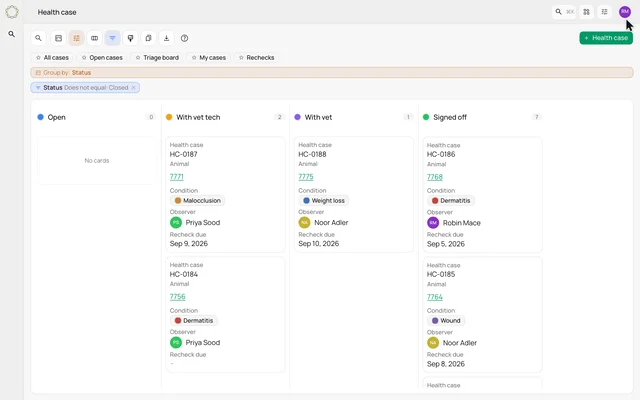Switch to the My cases view
This screenshot has height=400, width=640.
[x=209, y=58]
